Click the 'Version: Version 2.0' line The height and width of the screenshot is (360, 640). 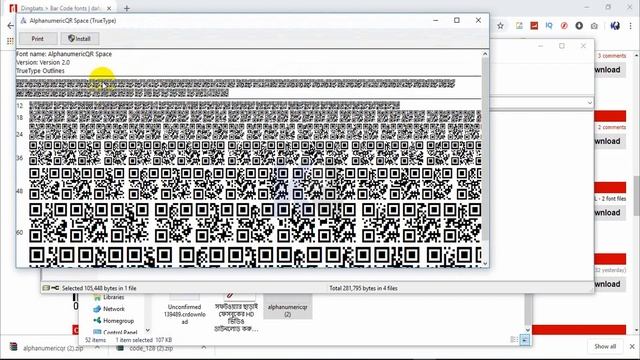43,62
